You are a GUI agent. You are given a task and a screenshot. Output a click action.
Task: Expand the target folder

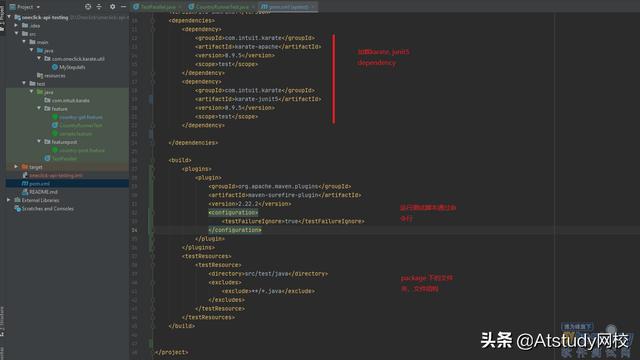(x=16, y=167)
